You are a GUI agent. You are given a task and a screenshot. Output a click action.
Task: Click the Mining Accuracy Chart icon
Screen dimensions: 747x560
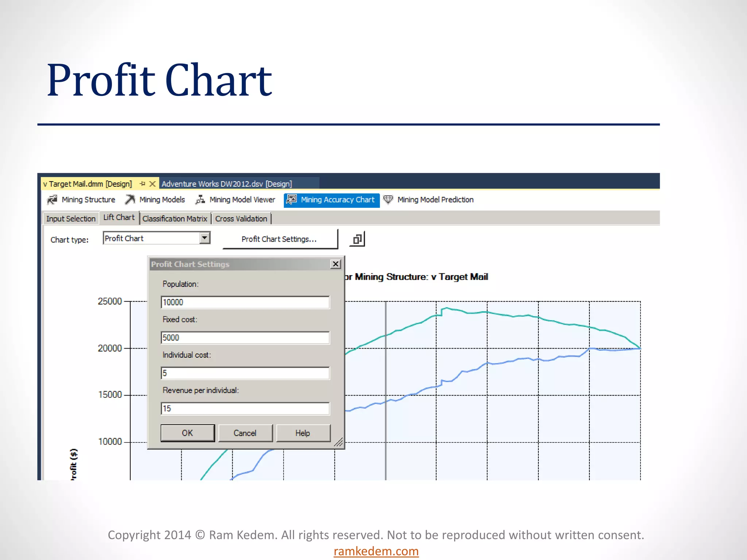[291, 199]
